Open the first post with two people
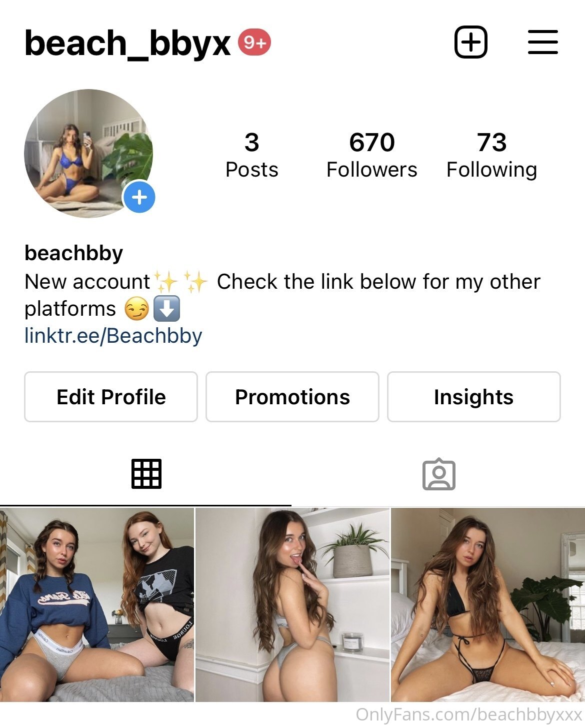This screenshot has height=728, width=585. click(97, 605)
